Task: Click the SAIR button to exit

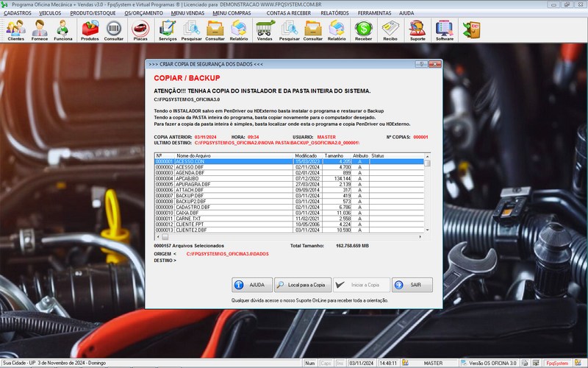Action: tap(412, 285)
